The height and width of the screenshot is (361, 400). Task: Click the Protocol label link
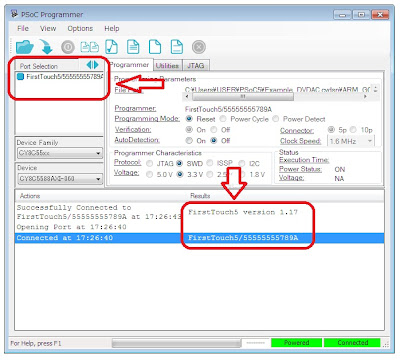pos(128,162)
